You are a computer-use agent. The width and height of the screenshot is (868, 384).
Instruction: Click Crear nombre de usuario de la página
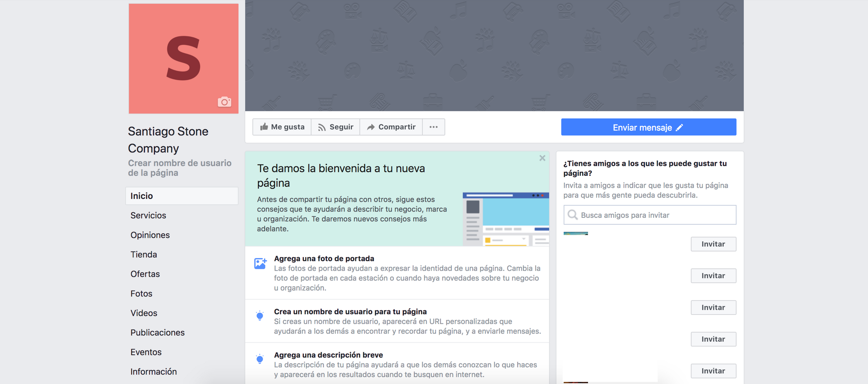coord(180,168)
